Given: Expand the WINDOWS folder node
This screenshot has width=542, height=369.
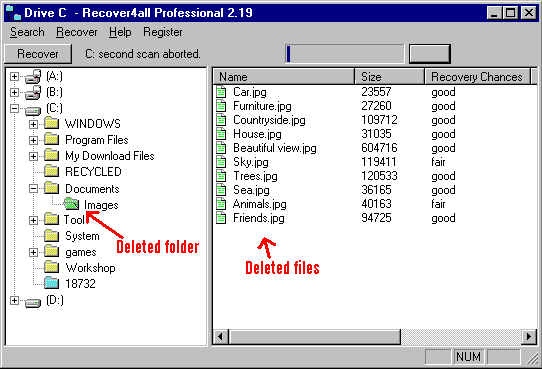Looking at the screenshot, I should coord(33,124).
